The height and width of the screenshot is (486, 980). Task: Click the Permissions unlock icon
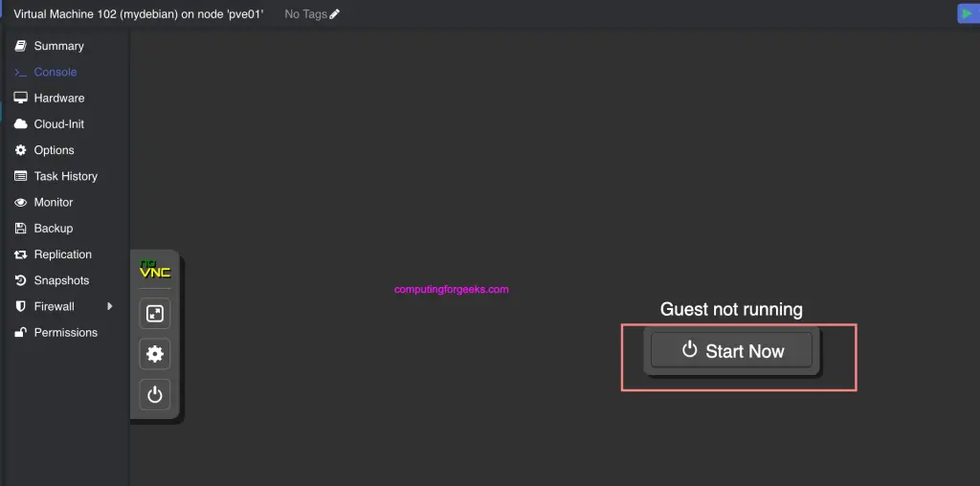click(21, 332)
